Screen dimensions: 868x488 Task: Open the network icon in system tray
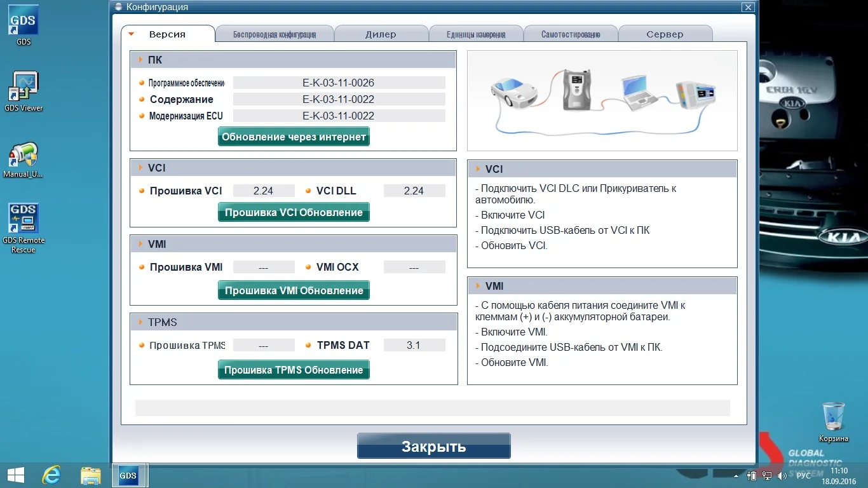coord(767,475)
